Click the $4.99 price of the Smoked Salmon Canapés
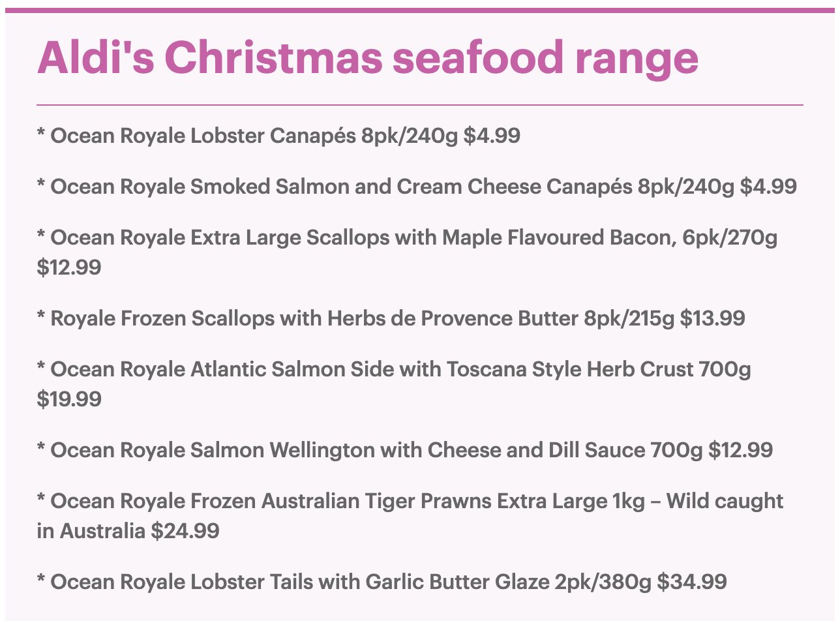The height and width of the screenshot is (621, 840). click(x=768, y=187)
